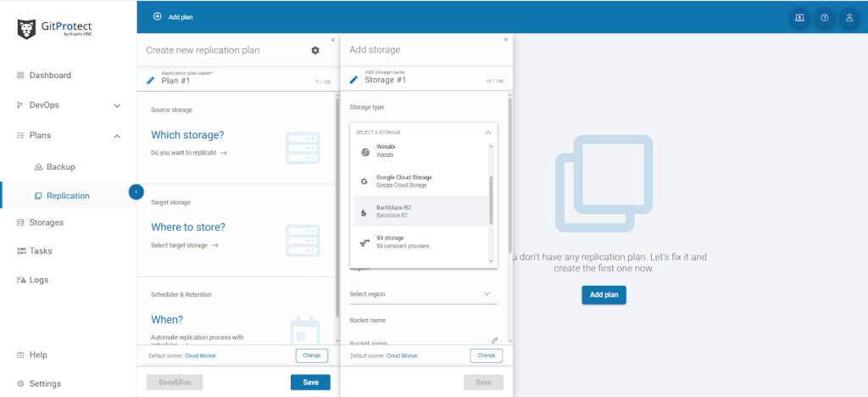The width and height of the screenshot is (868, 397).
Task: Click the pencil icon beside Storage #1 name
Action: tap(353, 81)
